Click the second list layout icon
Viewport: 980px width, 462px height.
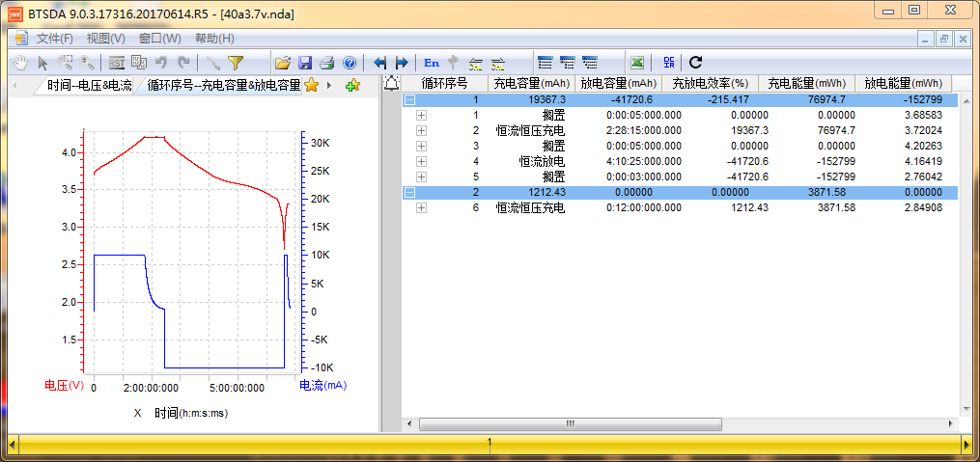[567, 63]
